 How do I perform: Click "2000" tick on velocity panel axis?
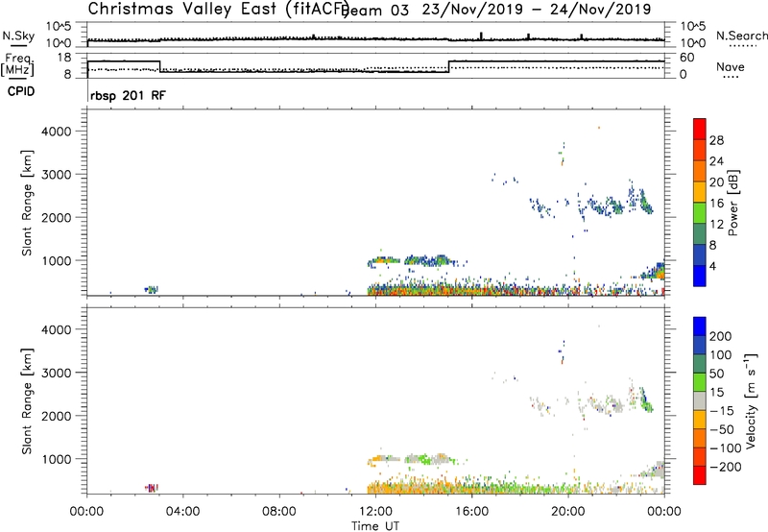[57, 416]
